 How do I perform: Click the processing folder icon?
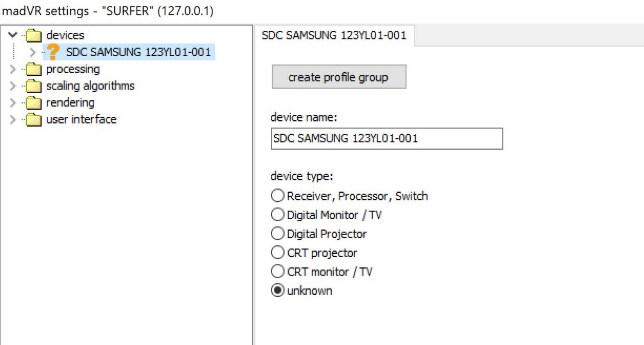click(33, 70)
